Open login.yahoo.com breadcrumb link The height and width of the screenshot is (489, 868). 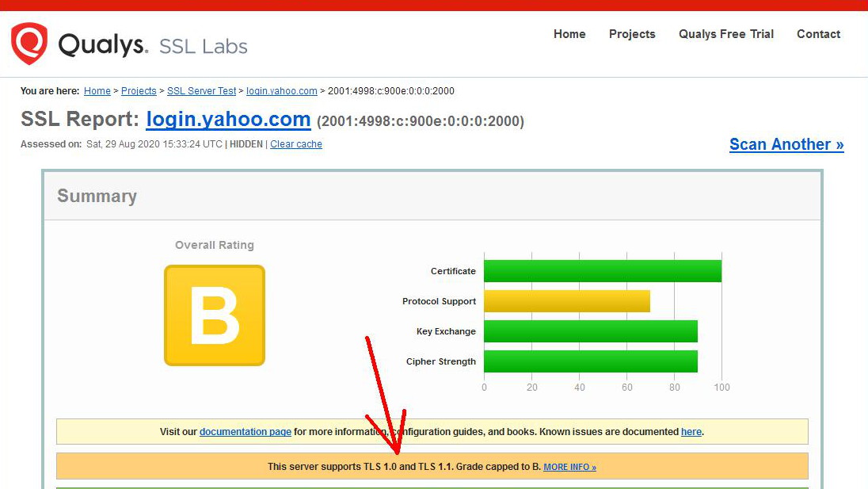(282, 91)
